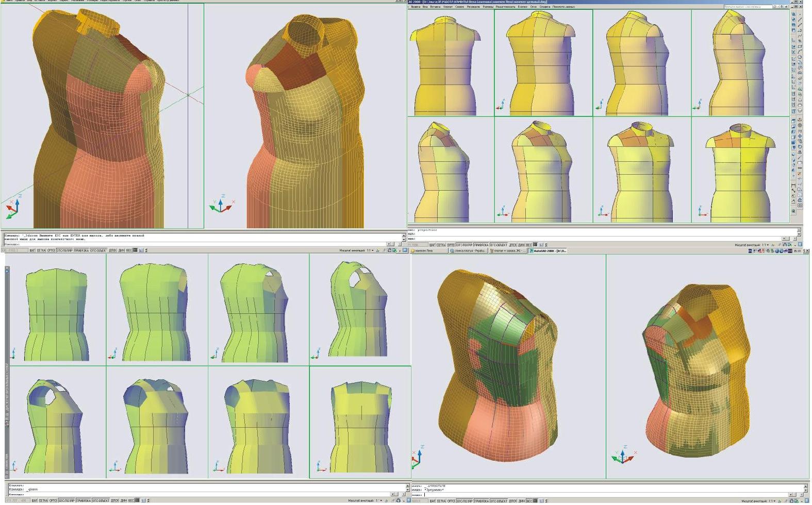Toggle ПРИВЯЗКА object snap in top-left window
Image resolution: width=812 pixels, height=505 pixels.
pyautogui.click(x=81, y=250)
